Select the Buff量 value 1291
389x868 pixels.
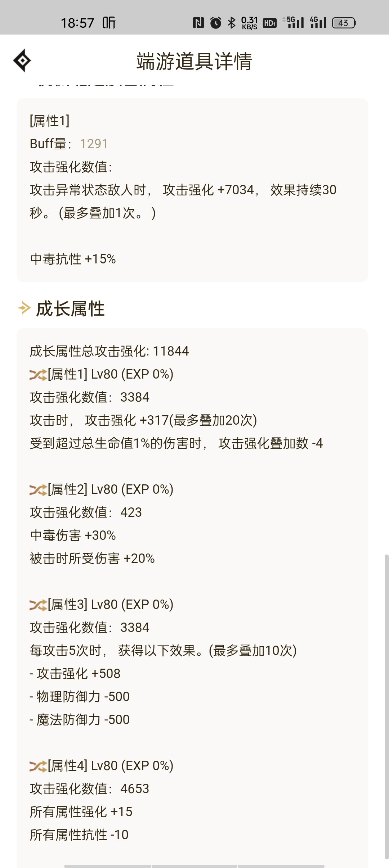pos(94,144)
